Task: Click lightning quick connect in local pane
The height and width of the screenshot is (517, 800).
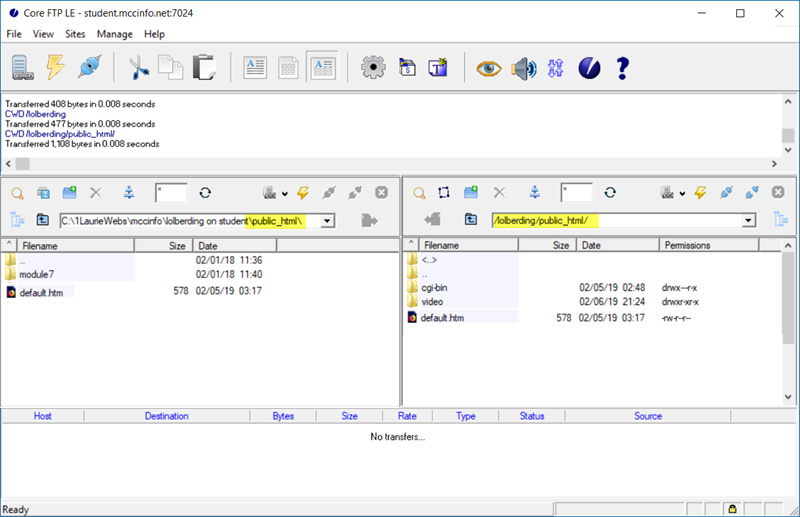Action: click(x=303, y=192)
